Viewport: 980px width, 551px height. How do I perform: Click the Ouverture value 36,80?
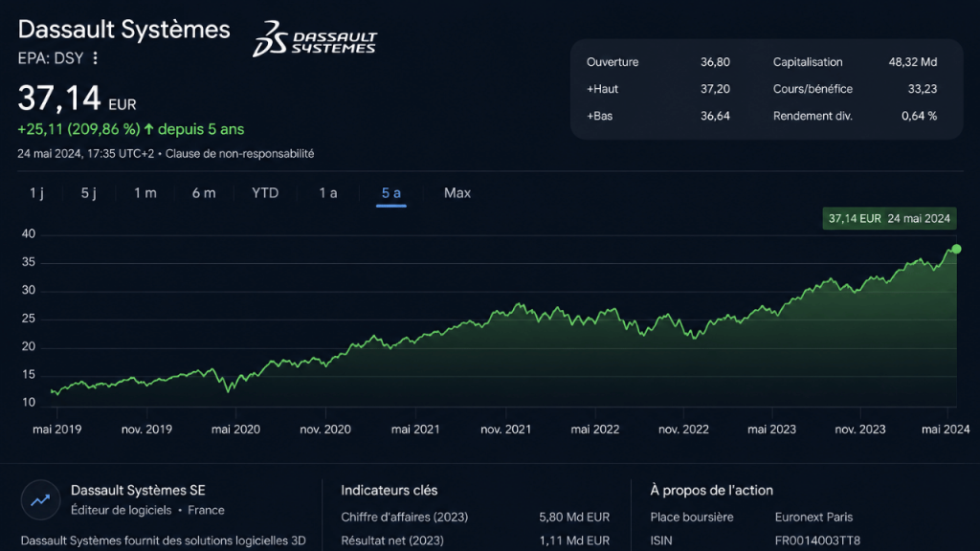(715, 62)
